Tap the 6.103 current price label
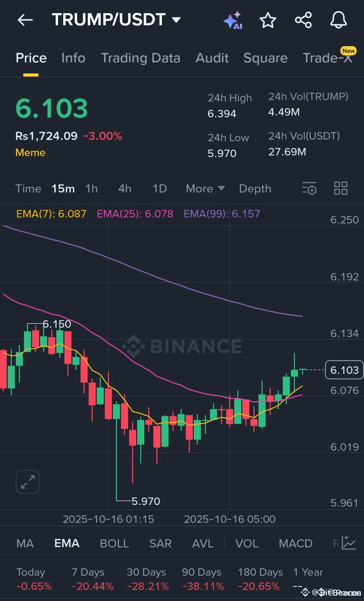This screenshot has width=364, height=601. 344,370
